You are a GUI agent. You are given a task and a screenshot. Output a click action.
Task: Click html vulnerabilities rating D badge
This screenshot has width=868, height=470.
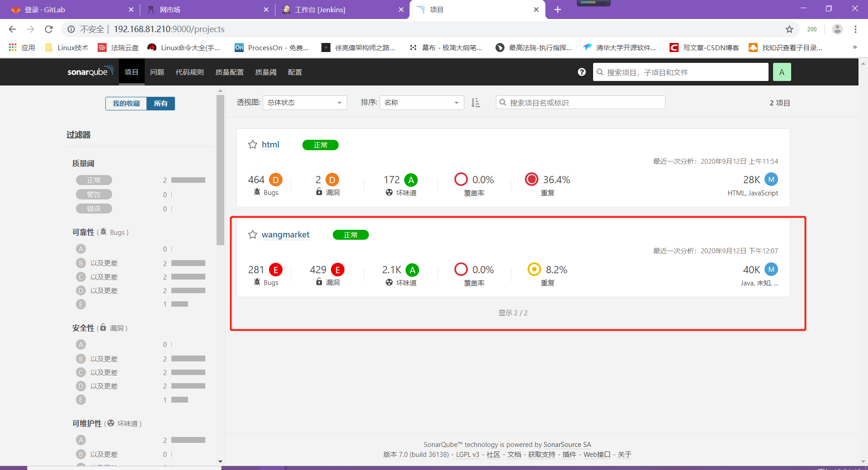click(x=332, y=180)
